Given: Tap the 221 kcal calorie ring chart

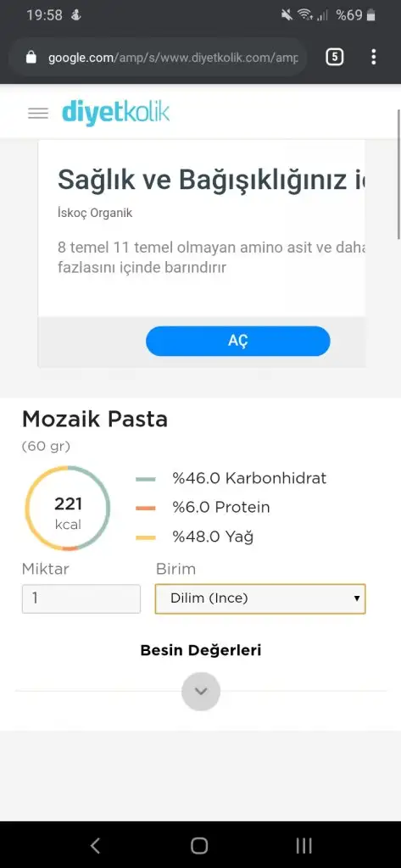Looking at the screenshot, I should [x=68, y=509].
